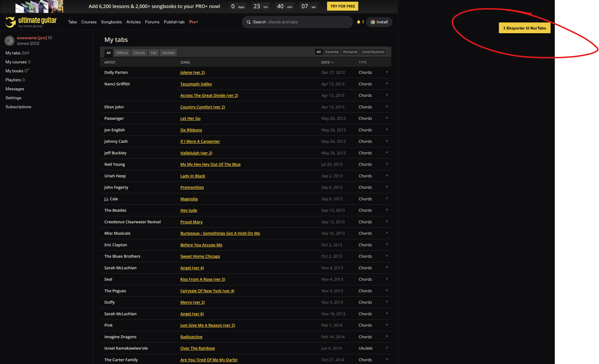599x364 pixels.
Task: Click the Eksporter til NorTabs button
Action: pos(524,28)
